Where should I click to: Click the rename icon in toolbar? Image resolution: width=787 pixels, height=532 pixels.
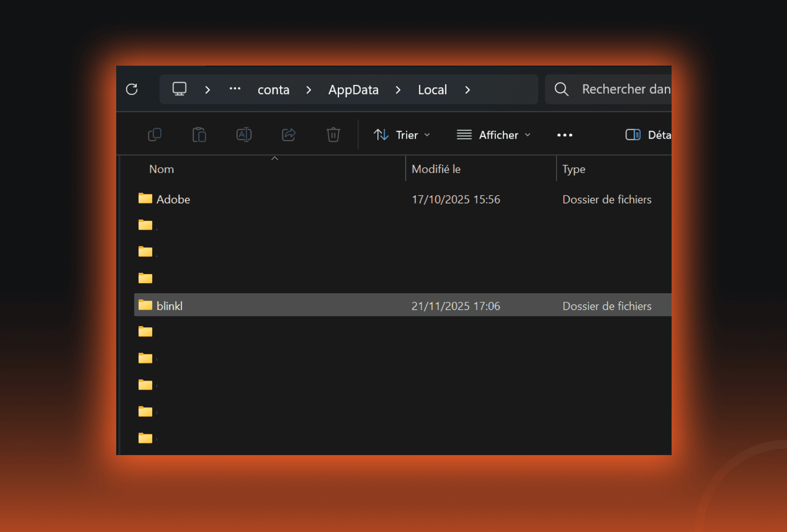click(244, 135)
